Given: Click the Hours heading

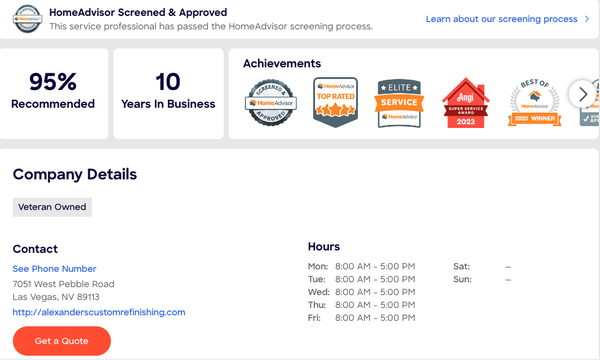Looking at the screenshot, I should pyautogui.click(x=324, y=247).
